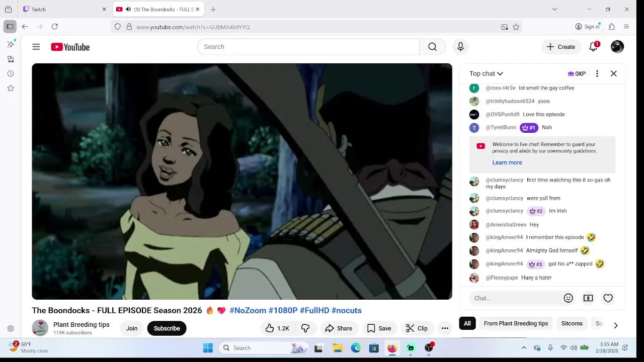The image size is (644, 362).
Task: Close the Twitch tab
Action: 104,10
